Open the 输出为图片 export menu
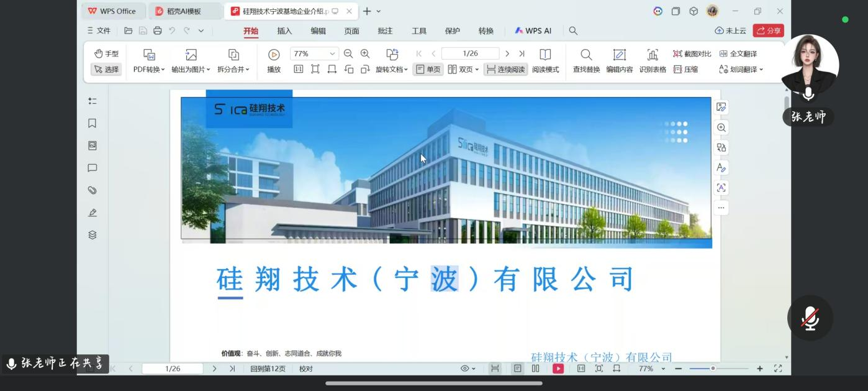 191,62
